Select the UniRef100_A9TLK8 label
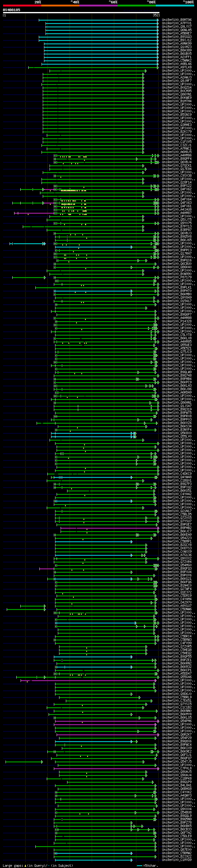Image resolution: width=197 pixels, height=868 pixels. 176,67
